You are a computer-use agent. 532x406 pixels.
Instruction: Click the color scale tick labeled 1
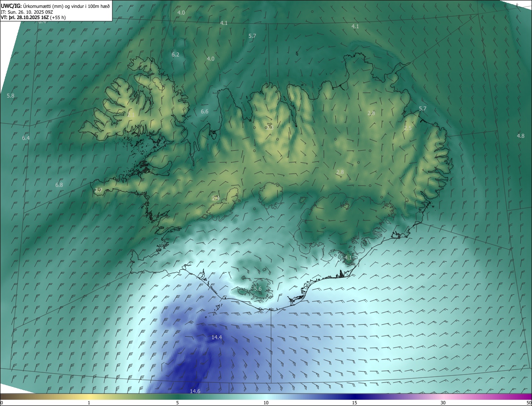[x=89, y=403]
